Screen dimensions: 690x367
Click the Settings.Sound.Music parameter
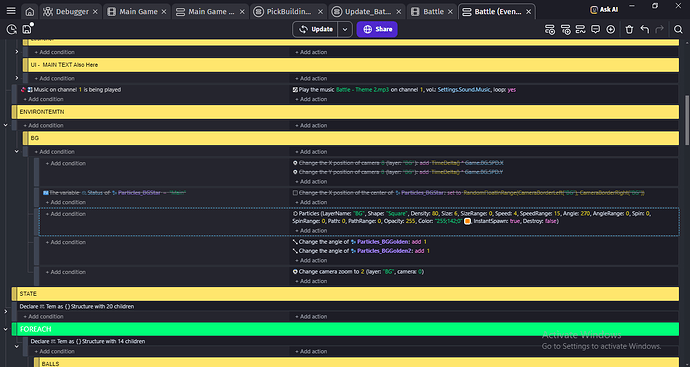[464, 89]
